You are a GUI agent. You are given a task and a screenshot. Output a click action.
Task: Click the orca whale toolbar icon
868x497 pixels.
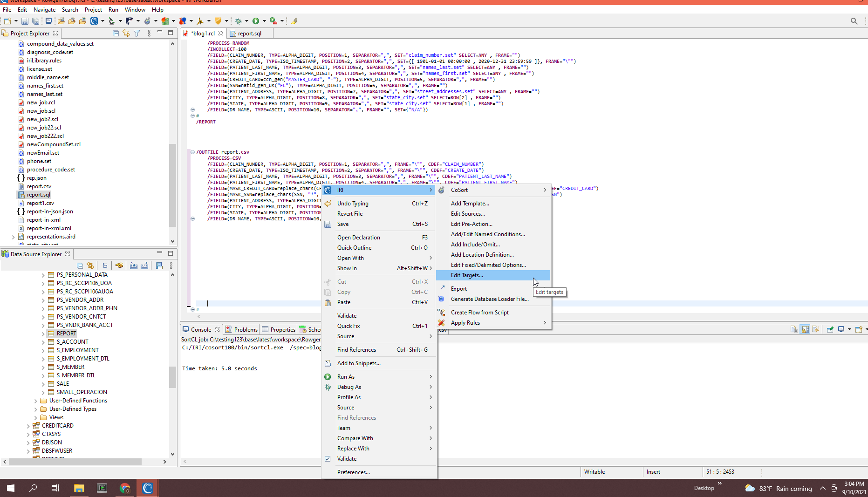click(x=129, y=21)
